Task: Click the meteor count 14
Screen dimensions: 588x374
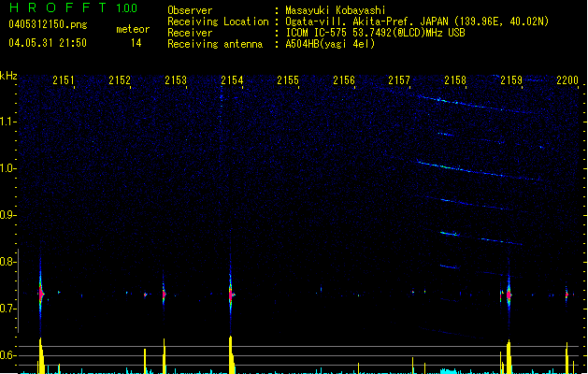Action: click(x=136, y=43)
